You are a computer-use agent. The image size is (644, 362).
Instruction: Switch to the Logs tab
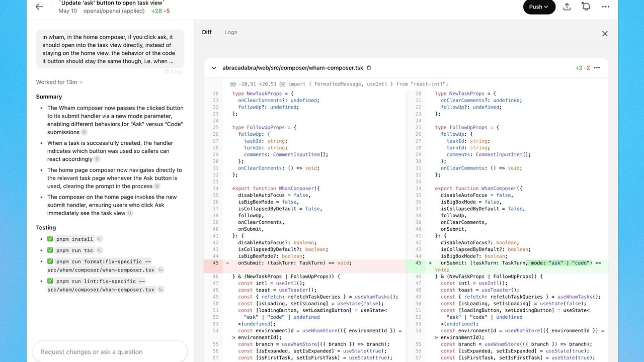pyautogui.click(x=231, y=32)
